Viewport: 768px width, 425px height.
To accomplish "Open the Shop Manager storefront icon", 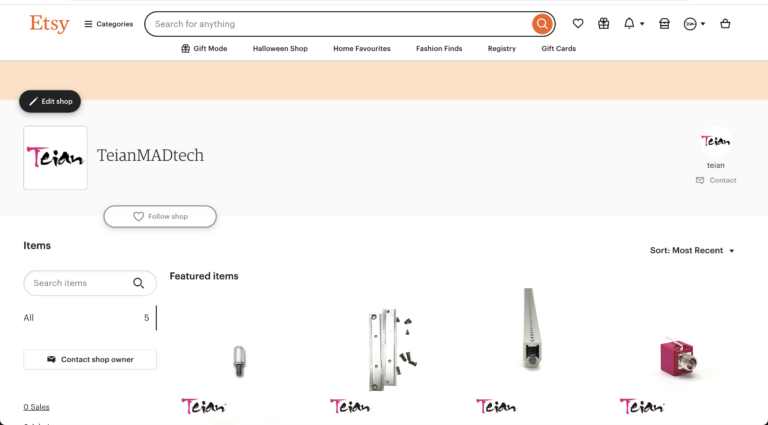I will pos(664,24).
